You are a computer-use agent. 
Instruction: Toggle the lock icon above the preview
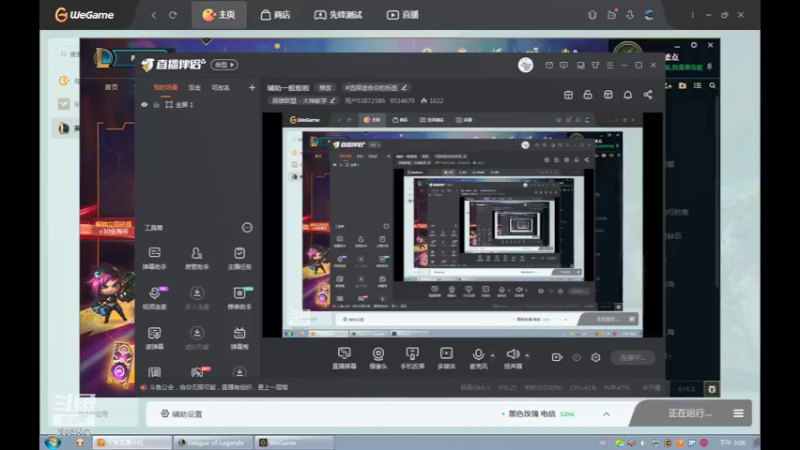(588, 95)
